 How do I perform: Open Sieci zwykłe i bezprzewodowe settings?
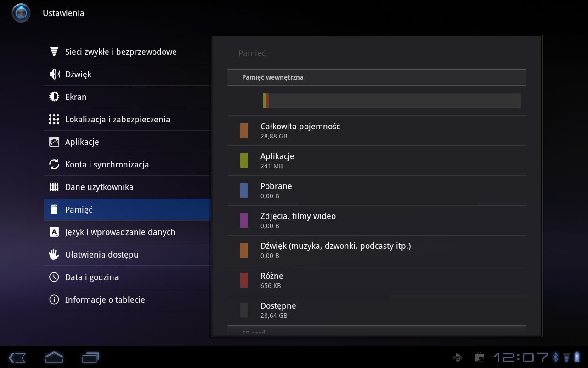pos(127,52)
